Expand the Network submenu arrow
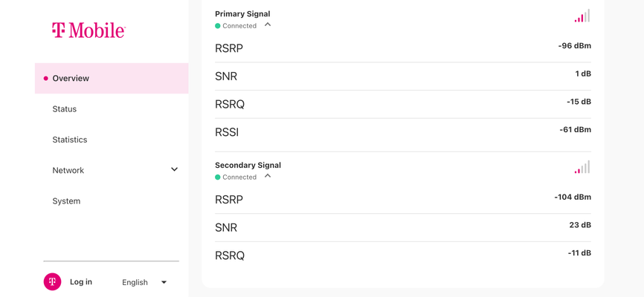 click(175, 169)
